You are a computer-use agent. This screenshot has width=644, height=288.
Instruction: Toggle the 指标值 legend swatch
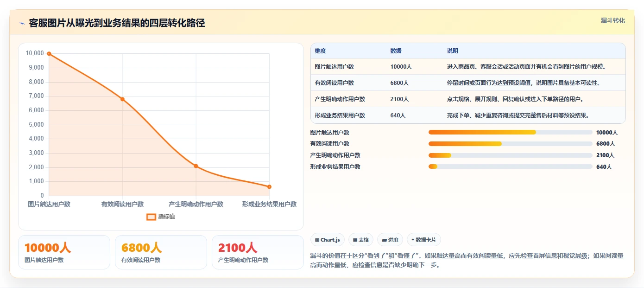click(151, 217)
